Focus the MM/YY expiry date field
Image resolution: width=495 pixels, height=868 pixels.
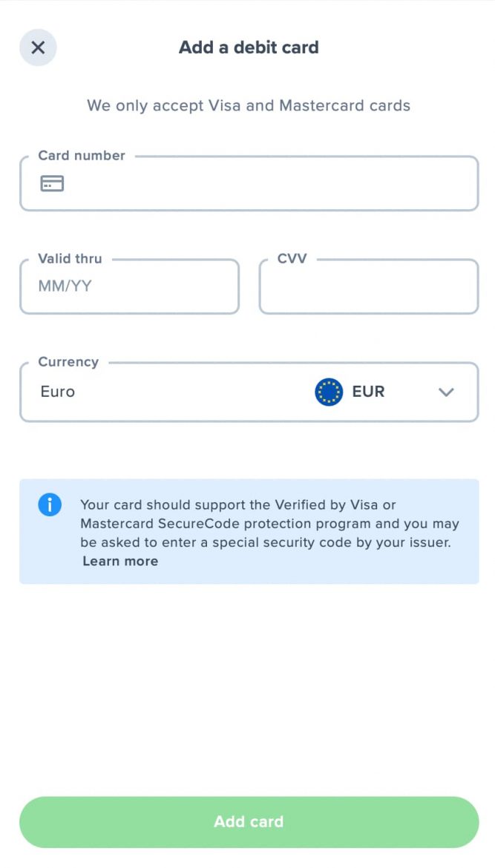tap(129, 286)
